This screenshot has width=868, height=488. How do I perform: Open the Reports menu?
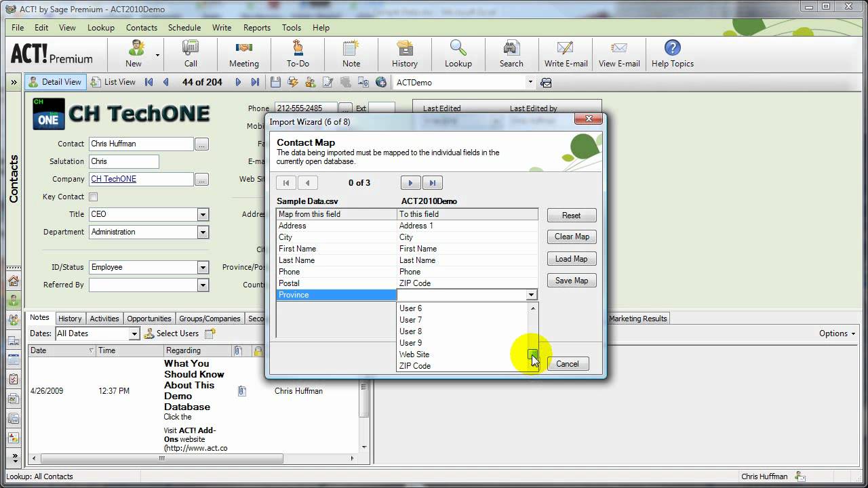tap(257, 28)
